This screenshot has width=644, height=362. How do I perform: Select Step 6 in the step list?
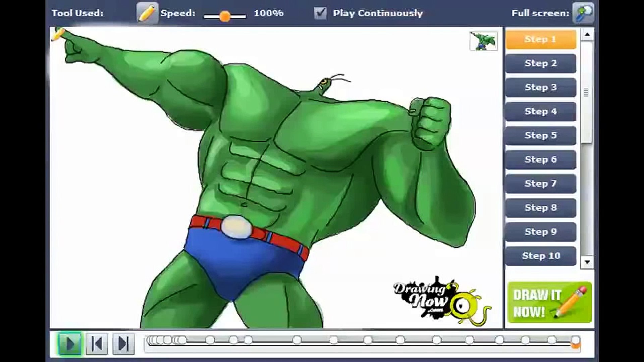[x=541, y=160]
